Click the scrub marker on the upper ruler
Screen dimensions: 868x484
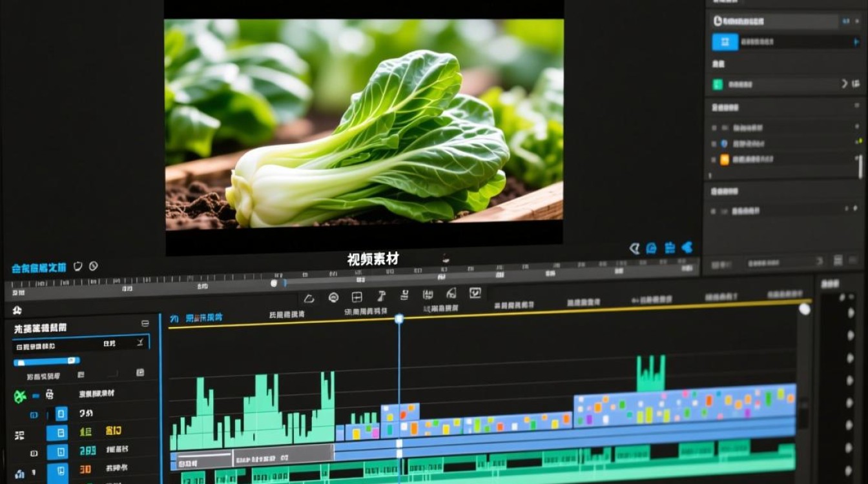coord(274,283)
